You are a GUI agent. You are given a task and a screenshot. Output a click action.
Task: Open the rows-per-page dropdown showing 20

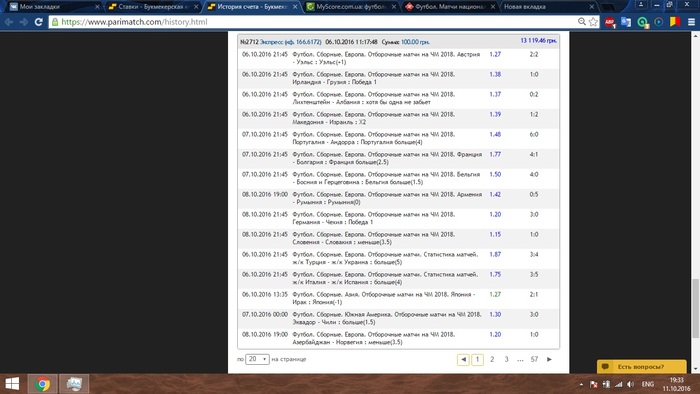[x=257, y=359]
